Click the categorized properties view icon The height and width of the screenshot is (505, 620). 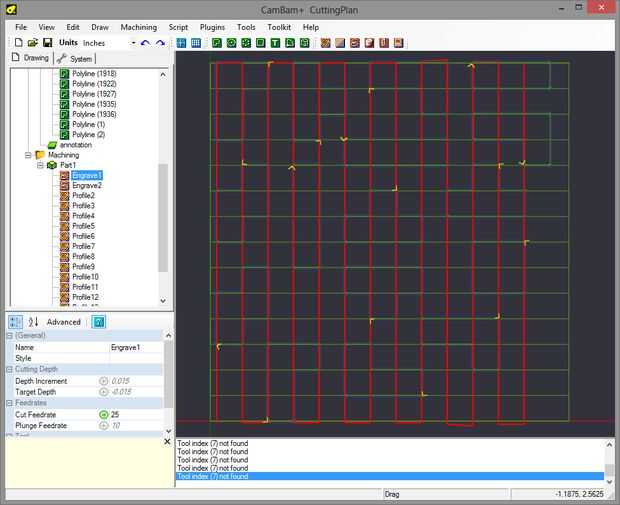(16, 321)
